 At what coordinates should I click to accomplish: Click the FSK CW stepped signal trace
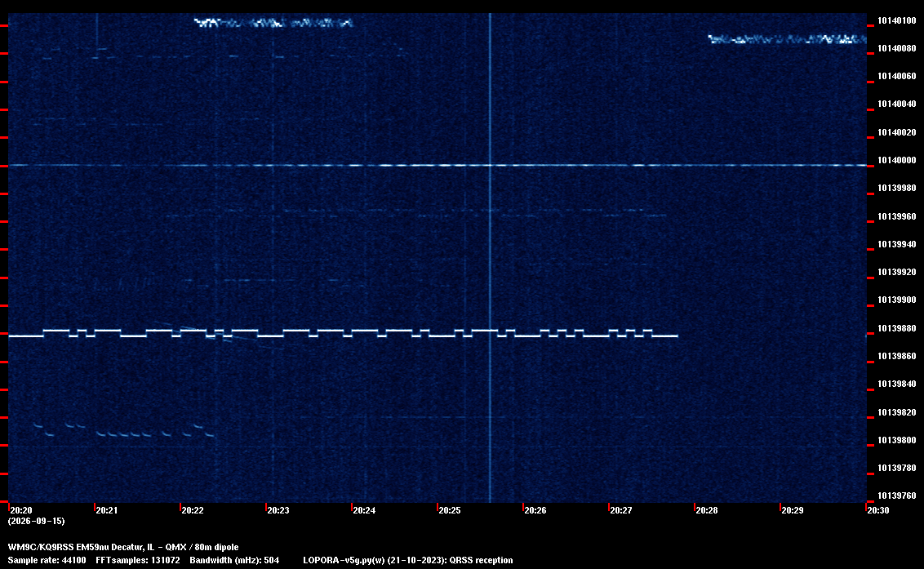(x=343, y=333)
